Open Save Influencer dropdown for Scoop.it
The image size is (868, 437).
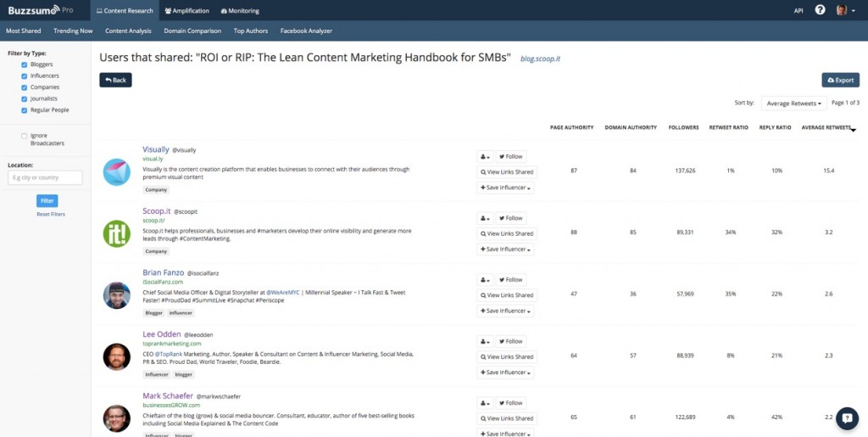click(x=505, y=249)
